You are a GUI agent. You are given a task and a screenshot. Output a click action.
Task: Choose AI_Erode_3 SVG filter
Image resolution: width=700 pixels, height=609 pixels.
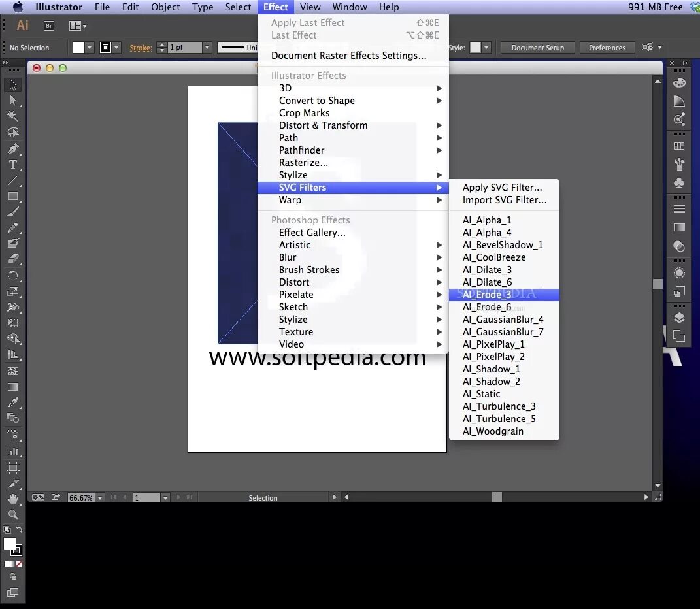pyautogui.click(x=504, y=295)
